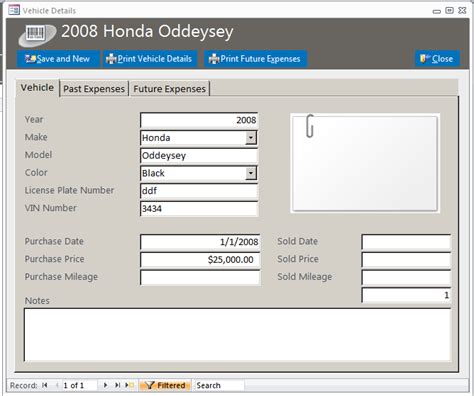Viewport: 474px width, 396px height.
Task: Open the Future Expenses tab
Action: (169, 89)
